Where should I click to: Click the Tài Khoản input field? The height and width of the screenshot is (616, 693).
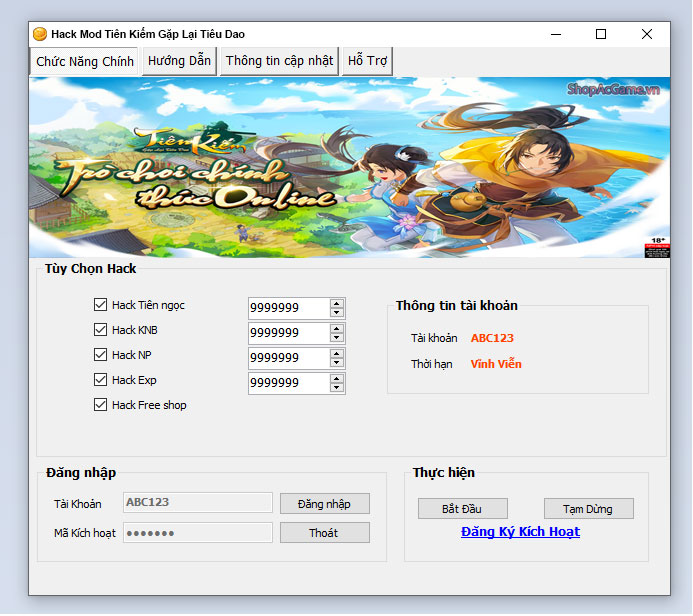coord(198,503)
